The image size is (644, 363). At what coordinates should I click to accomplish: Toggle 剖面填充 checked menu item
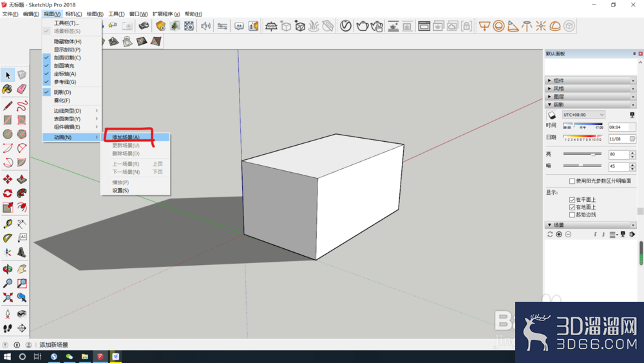[72, 66]
